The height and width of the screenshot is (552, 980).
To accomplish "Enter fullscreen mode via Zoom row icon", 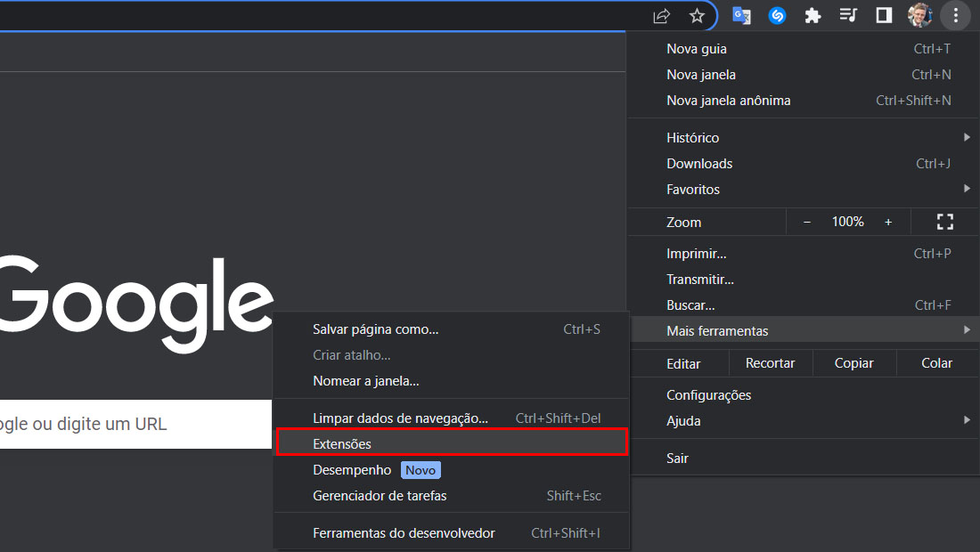I will pyautogui.click(x=945, y=222).
